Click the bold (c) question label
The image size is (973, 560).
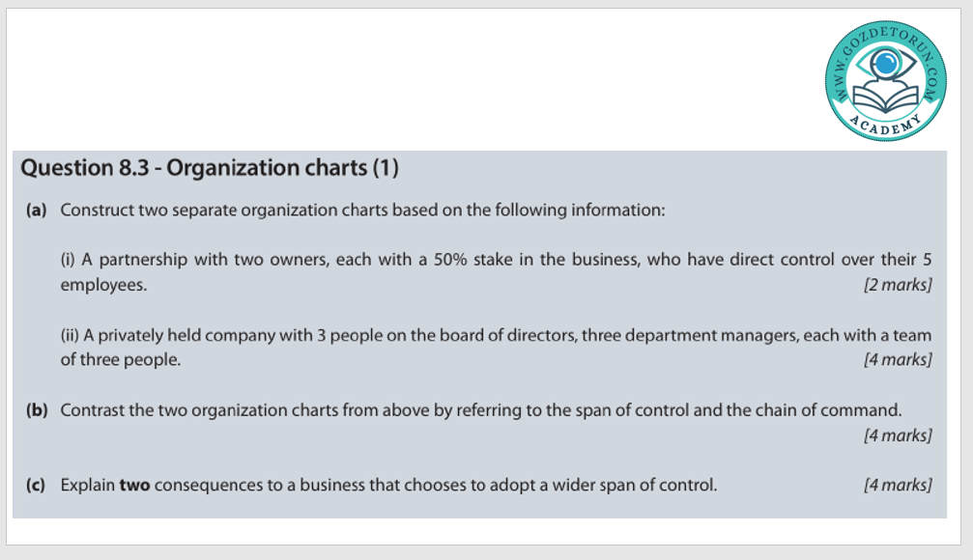[37, 485]
